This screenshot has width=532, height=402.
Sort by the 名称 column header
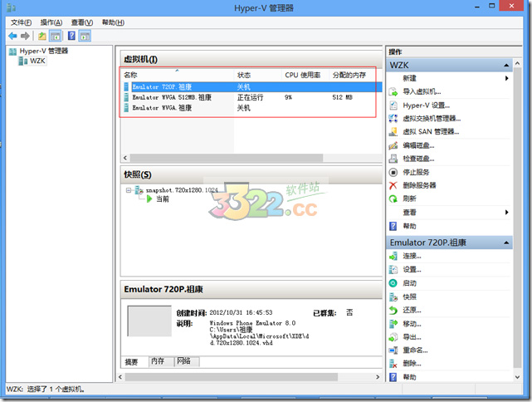click(x=178, y=75)
